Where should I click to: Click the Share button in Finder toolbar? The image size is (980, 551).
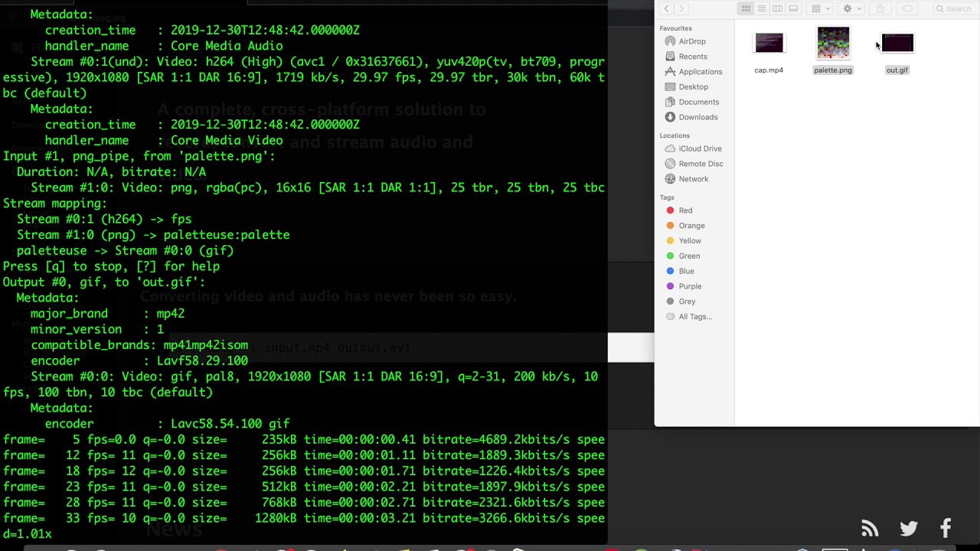coord(880,8)
